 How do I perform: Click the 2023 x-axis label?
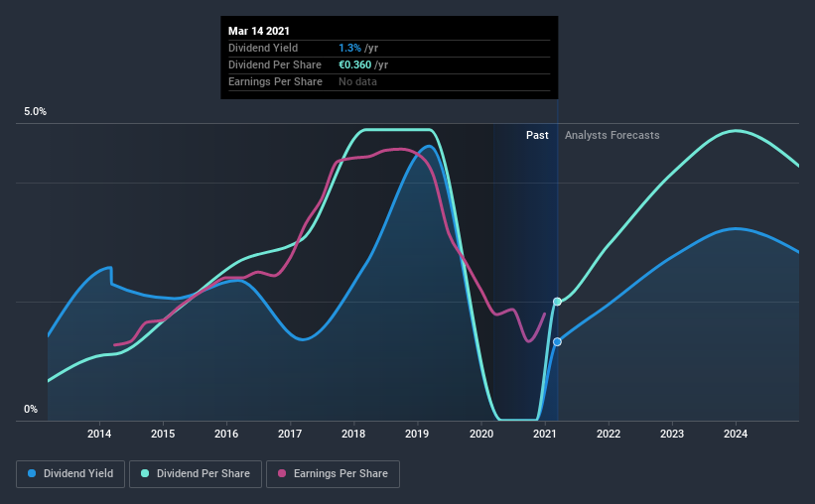(x=672, y=434)
